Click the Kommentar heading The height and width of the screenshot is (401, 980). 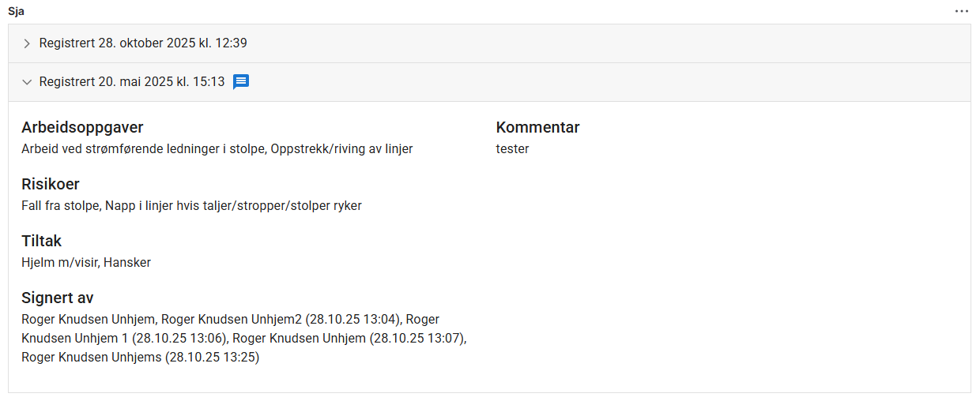537,127
